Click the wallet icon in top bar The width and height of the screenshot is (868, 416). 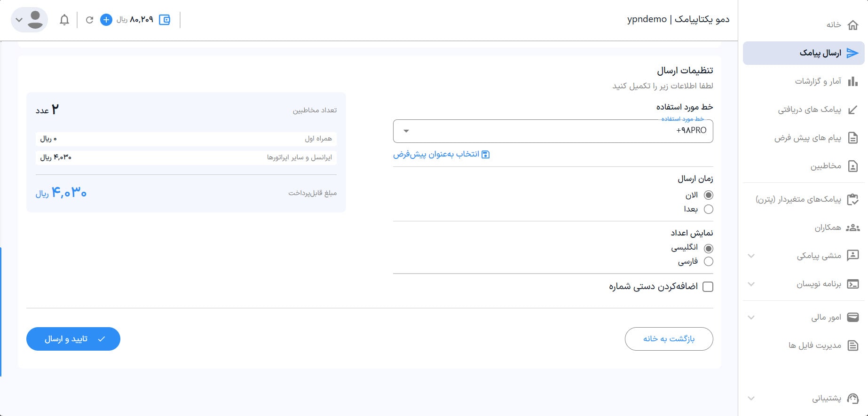(165, 20)
